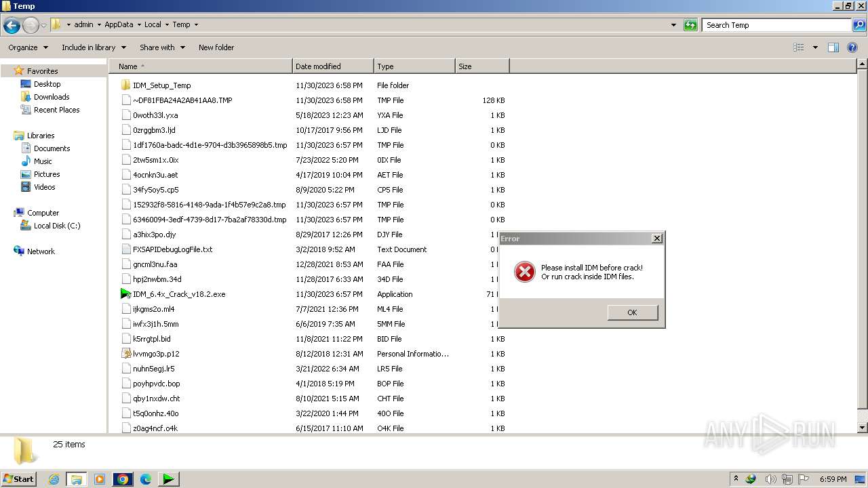This screenshot has width=868, height=488.
Task: Click the 6:59 PM taskbar clock
Action: pyautogui.click(x=833, y=479)
